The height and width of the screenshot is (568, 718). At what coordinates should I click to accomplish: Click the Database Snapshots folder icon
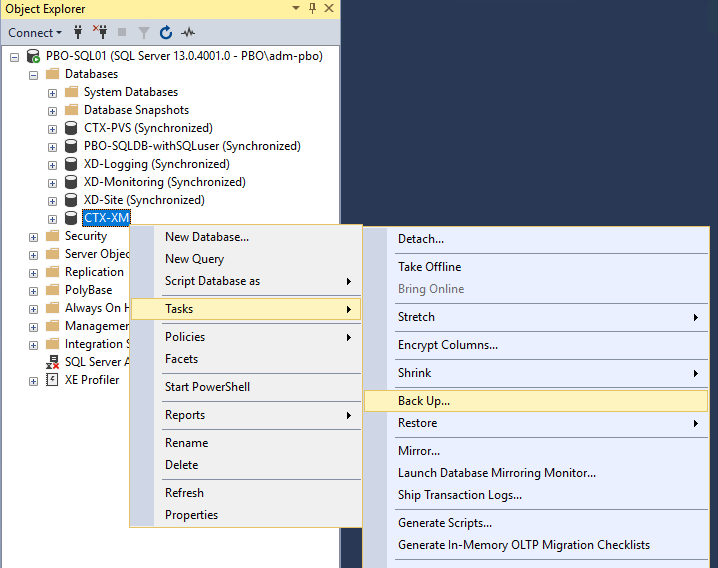point(71,109)
